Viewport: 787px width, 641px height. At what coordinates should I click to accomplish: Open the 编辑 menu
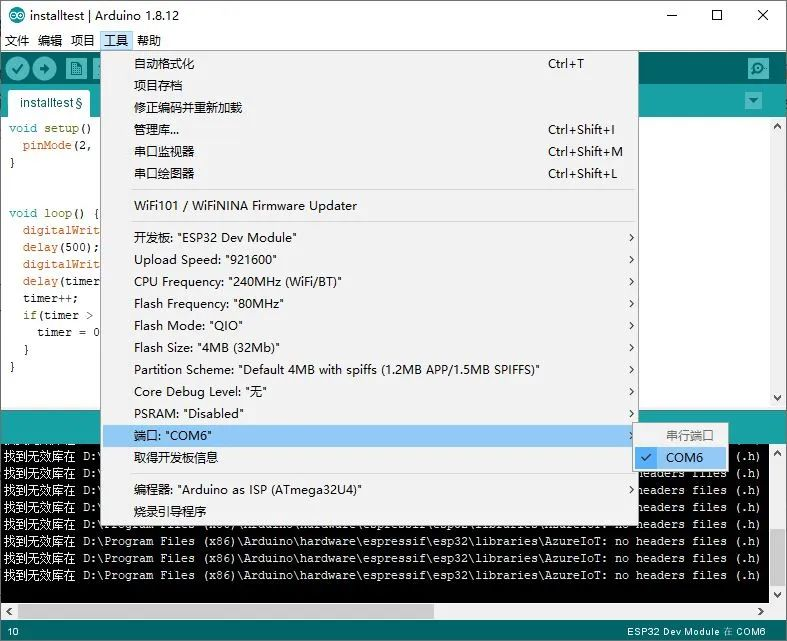click(50, 40)
